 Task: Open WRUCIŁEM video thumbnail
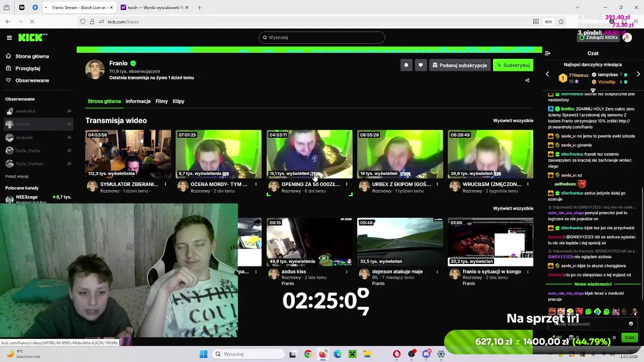pos(491,154)
